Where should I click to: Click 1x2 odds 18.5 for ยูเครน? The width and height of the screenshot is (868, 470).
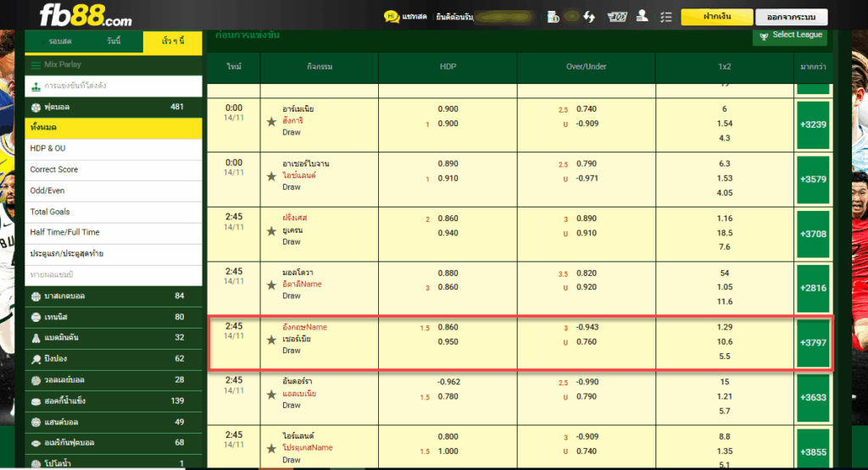pyautogui.click(x=725, y=234)
